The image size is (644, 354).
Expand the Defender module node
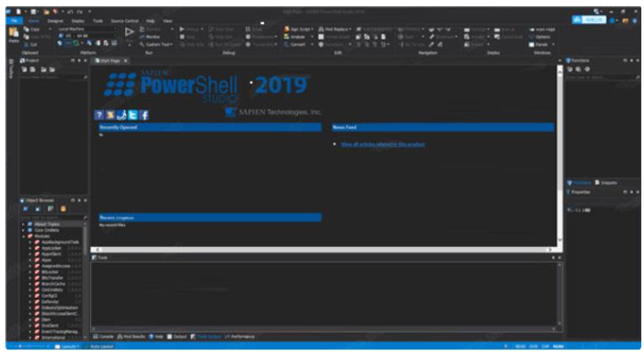tap(30, 302)
